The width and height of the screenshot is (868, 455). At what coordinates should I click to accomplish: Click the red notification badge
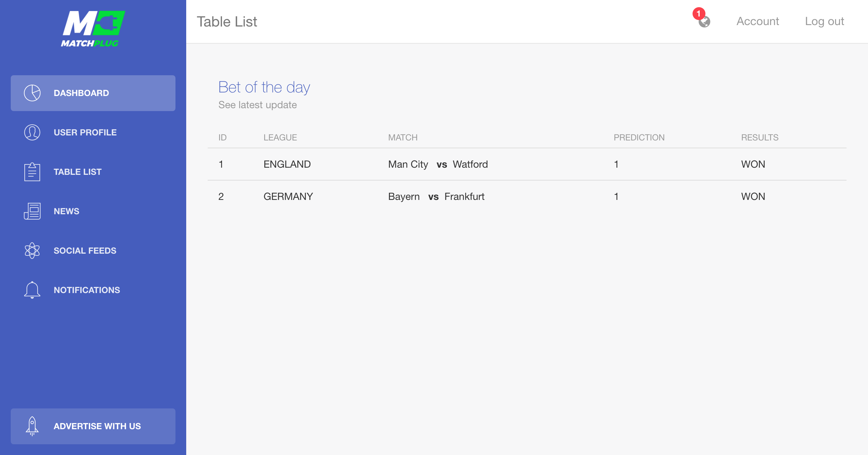[699, 14]
